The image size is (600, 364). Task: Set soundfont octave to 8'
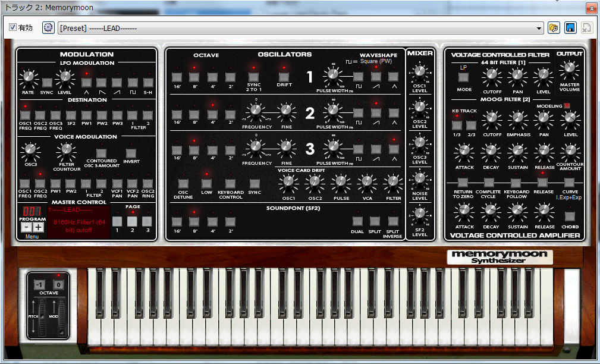tap(194, 221)
